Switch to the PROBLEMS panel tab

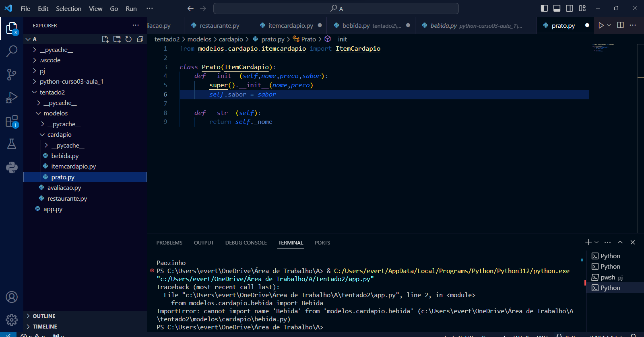tap(169, 243)
